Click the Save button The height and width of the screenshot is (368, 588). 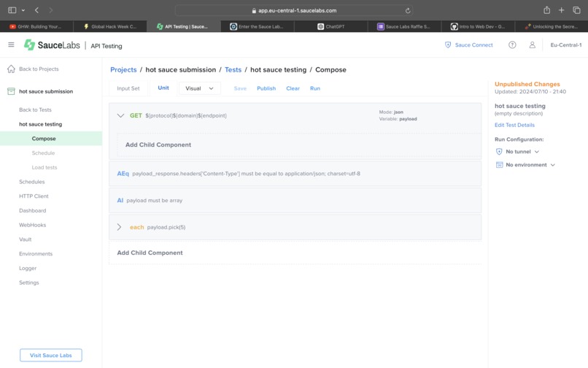(x=240, y=88)
